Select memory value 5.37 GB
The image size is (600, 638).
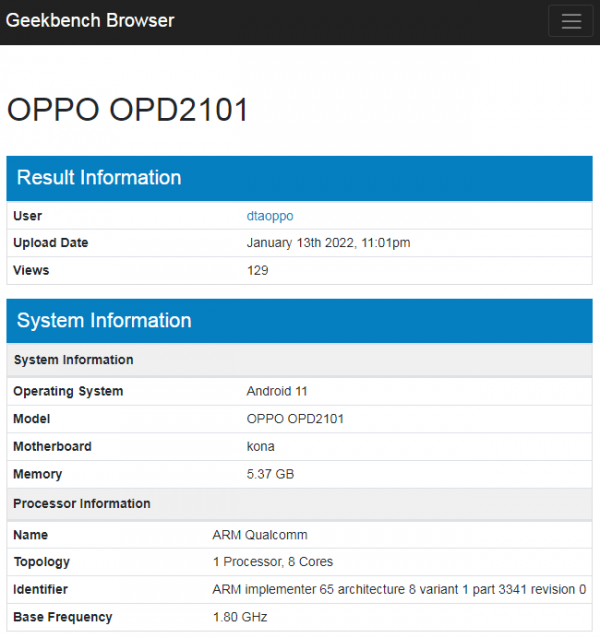270,474
